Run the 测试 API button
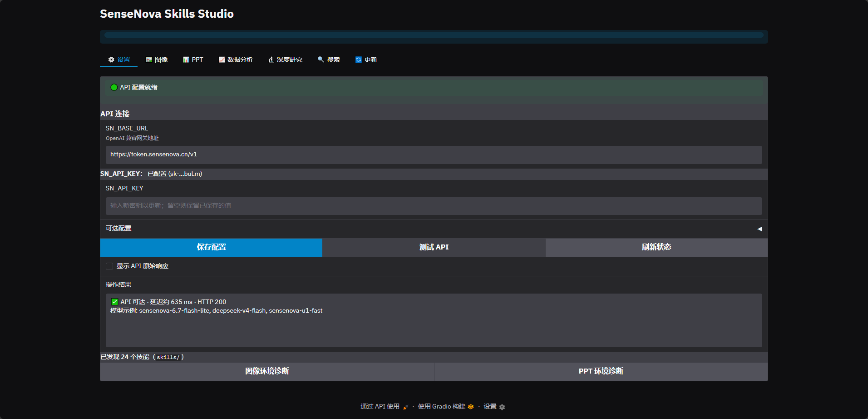Viewport: 868px width, 419px height. pos(434,247)
